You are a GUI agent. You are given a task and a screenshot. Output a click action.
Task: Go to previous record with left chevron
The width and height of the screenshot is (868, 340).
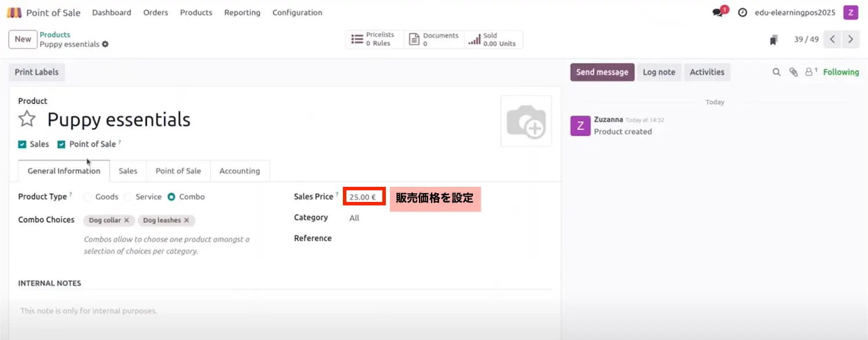pos(833,39)
